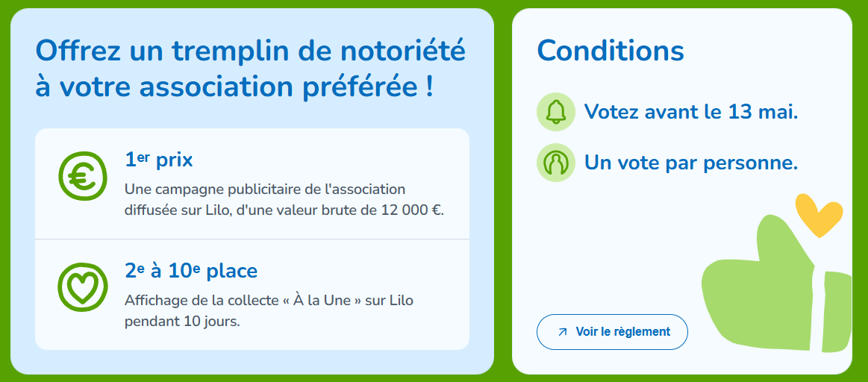
Task: Click the "Un vote par personne." text
Action: coord(691,163)
